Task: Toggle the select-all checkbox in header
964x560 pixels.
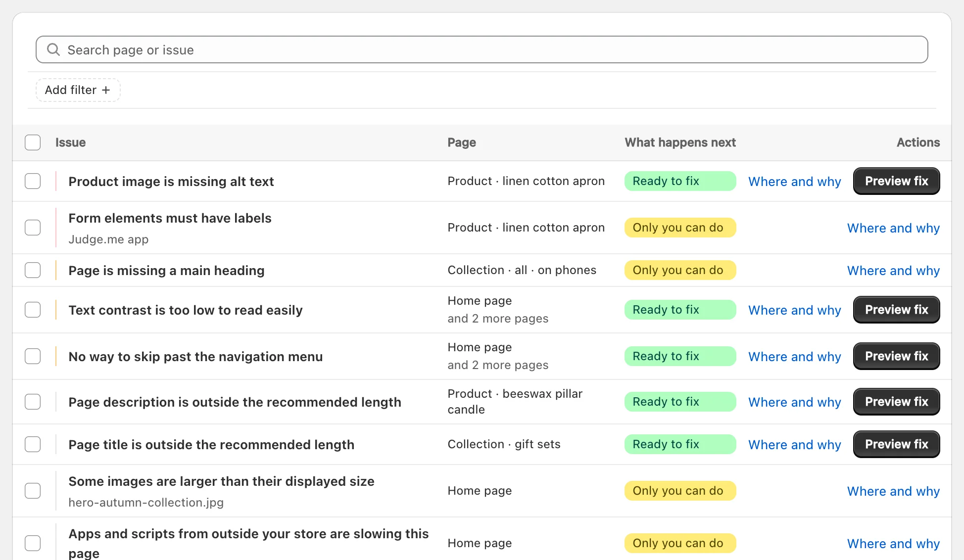Action: click(x=33, y=142)
